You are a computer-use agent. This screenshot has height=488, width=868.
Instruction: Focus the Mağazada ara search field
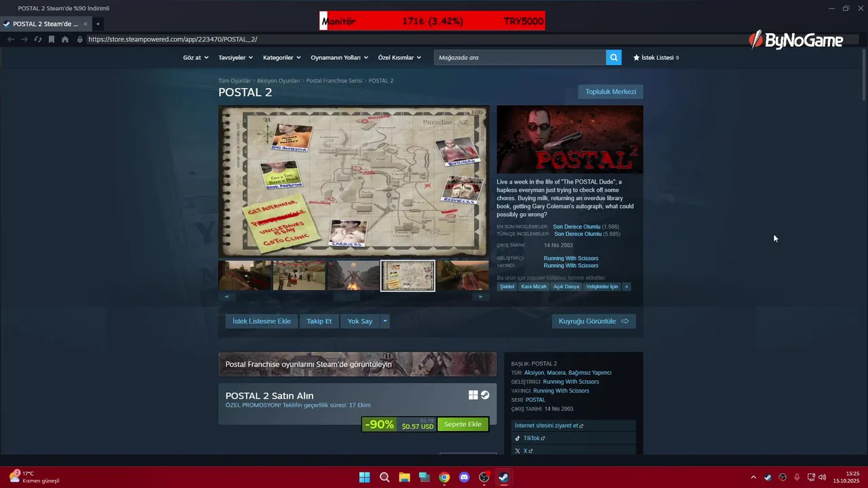520,58
